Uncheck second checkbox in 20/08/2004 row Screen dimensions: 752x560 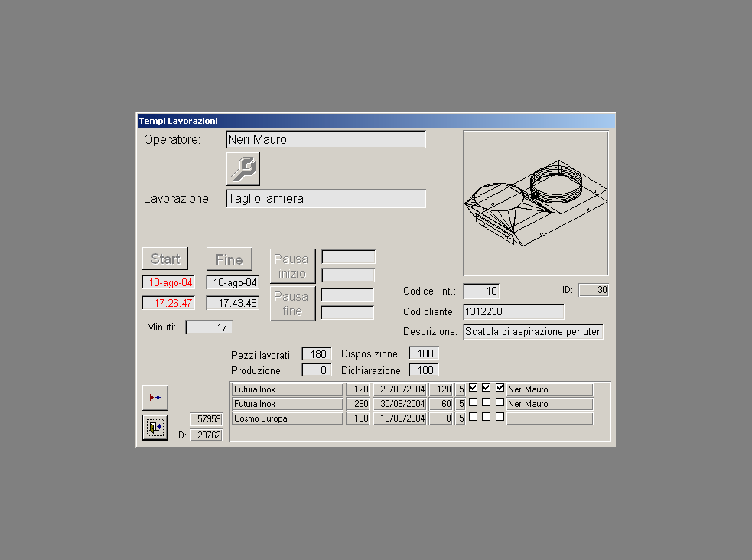pos(487,388)
